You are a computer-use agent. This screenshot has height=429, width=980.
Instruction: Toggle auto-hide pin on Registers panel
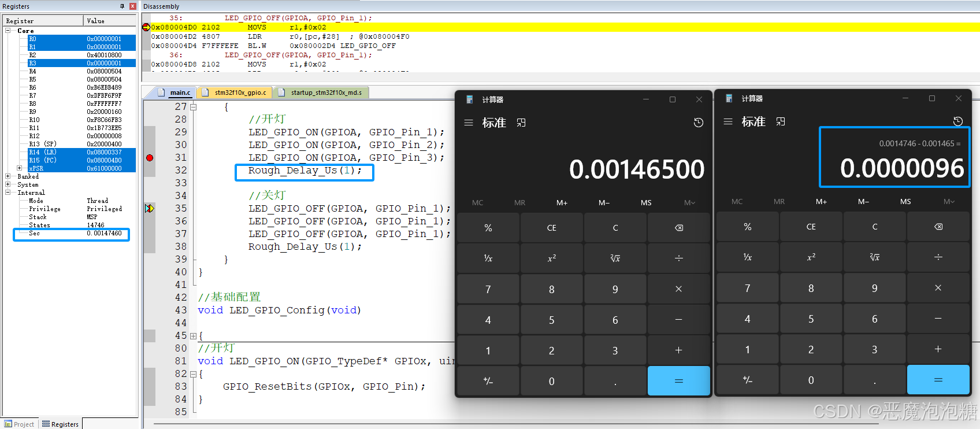click(122, 6)
